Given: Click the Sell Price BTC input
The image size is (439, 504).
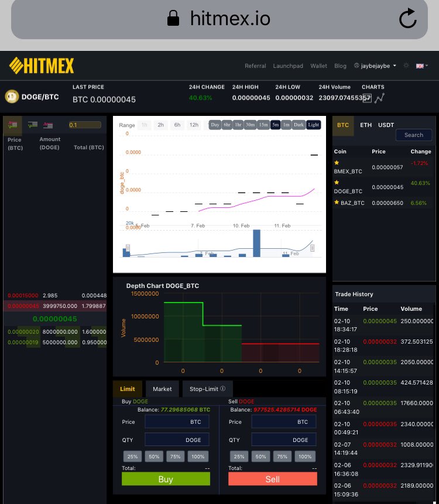Looking at the screenshot, I should coord(284,421).
